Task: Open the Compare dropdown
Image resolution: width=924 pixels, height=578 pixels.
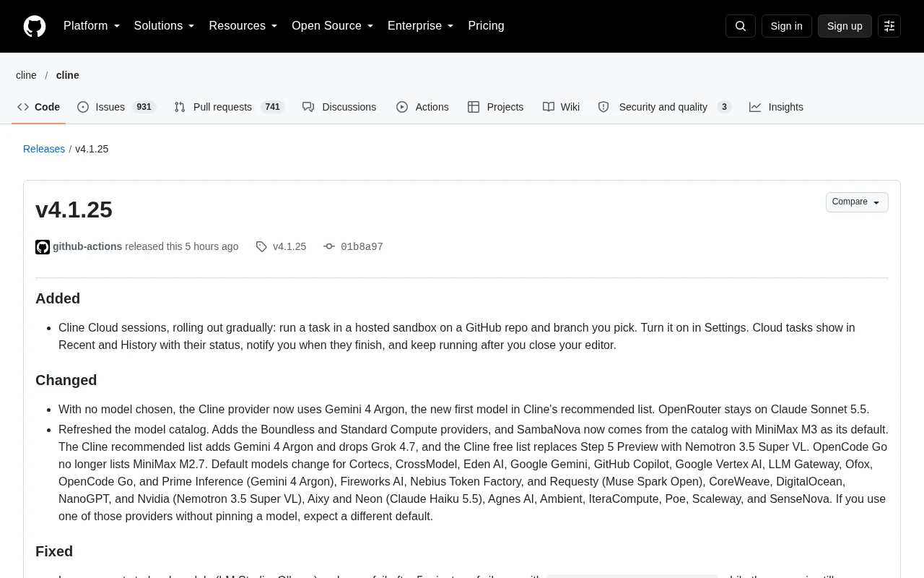Action: [857, 202]
